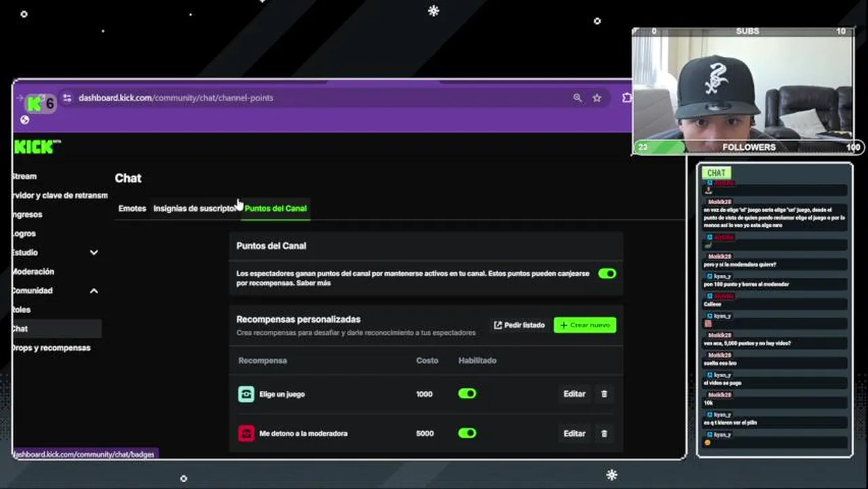This screenshot has width=868, height=489.
Task: Click the browser address bar URL
Action: point(176,98)
